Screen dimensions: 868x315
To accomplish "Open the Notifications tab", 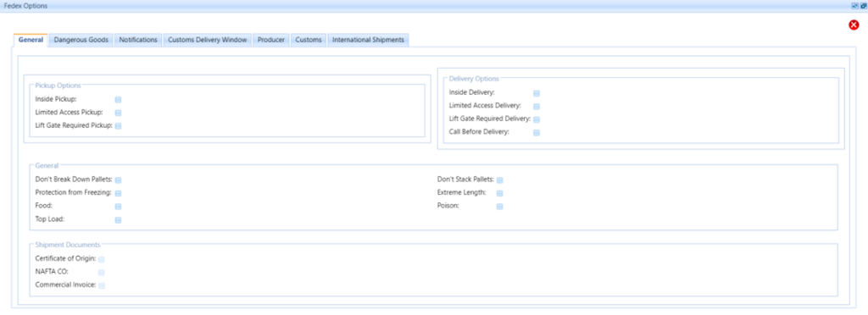I will (x=138, y=40).
